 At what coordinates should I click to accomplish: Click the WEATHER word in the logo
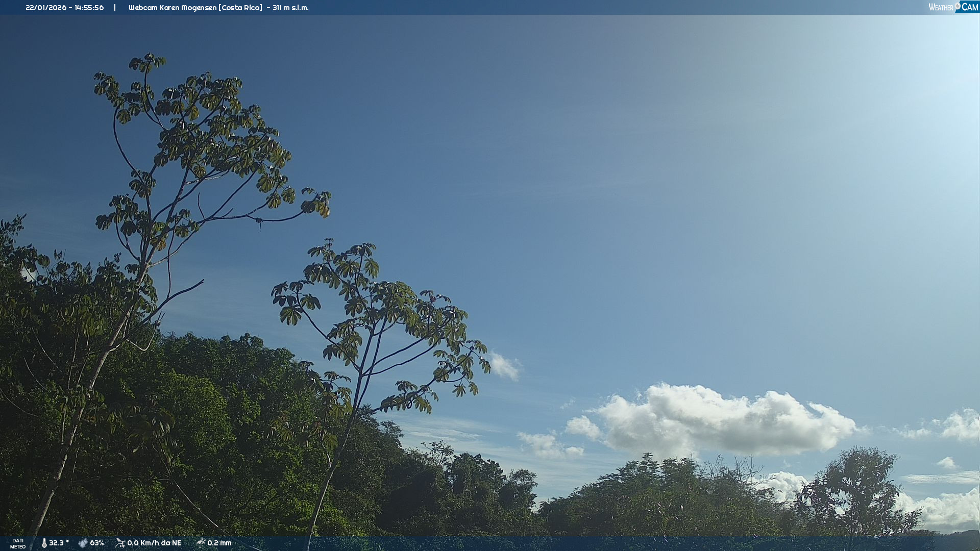[940, 8]
